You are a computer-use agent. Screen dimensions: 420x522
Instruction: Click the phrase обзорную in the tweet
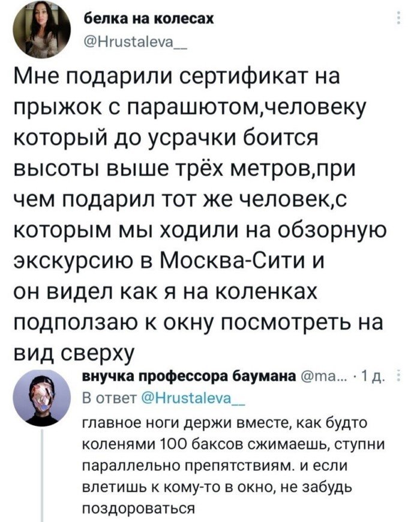click(x=335, y=229)
